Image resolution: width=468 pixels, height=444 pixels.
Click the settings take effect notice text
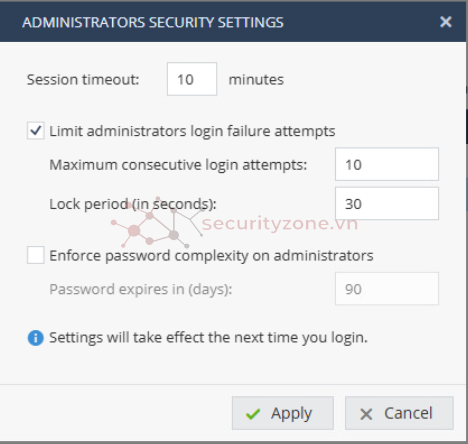pyautogui.click(x=208, y=338)
